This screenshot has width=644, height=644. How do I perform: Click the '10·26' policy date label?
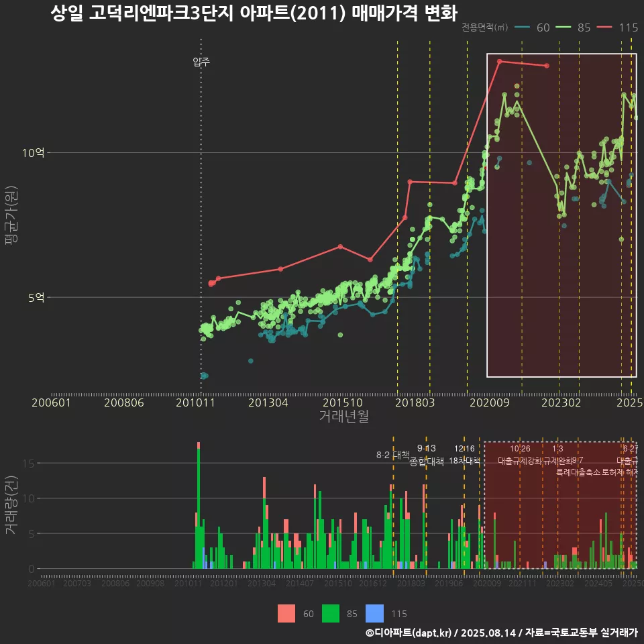[520, 449]
